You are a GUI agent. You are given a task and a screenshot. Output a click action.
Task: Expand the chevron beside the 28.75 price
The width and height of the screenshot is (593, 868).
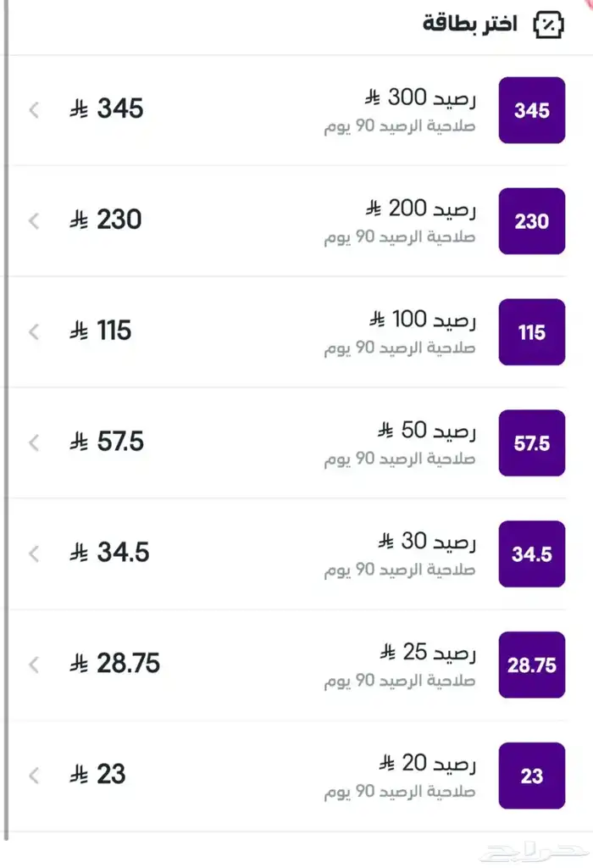pyautogui.click(x=33, y=665)
